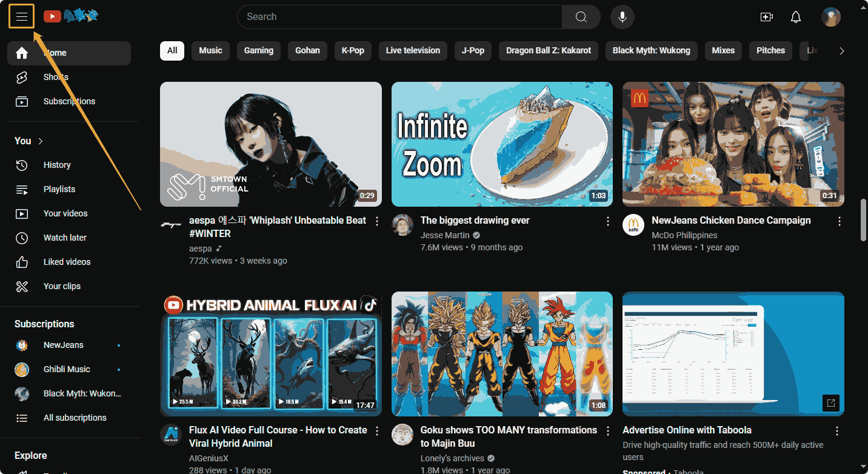Image resolution: width=868 pixels, height=474 pixels.
Task: Open Watch later in sidebar
Action: coord(69,238)
